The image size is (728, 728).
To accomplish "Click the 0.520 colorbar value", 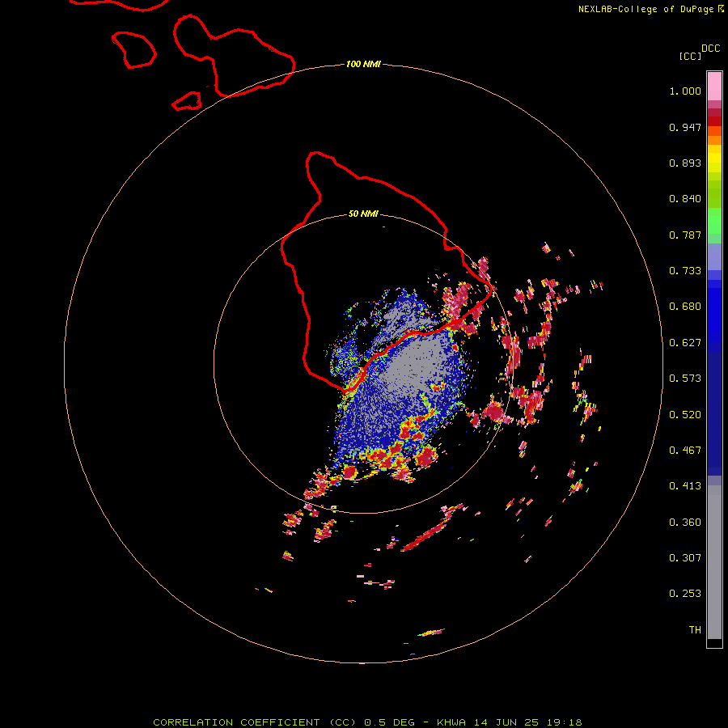I will (685, 415).
